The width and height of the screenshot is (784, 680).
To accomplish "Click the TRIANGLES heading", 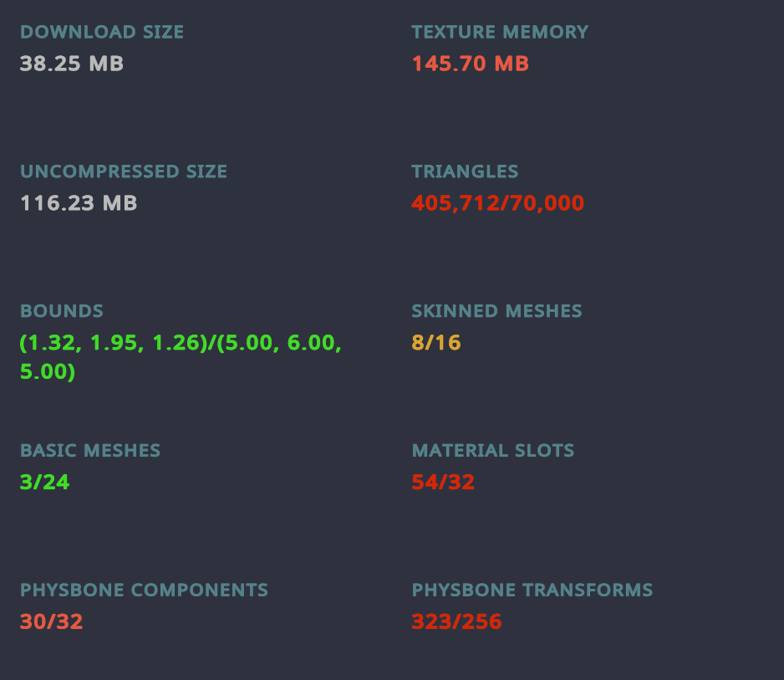I will pos(465,172).
